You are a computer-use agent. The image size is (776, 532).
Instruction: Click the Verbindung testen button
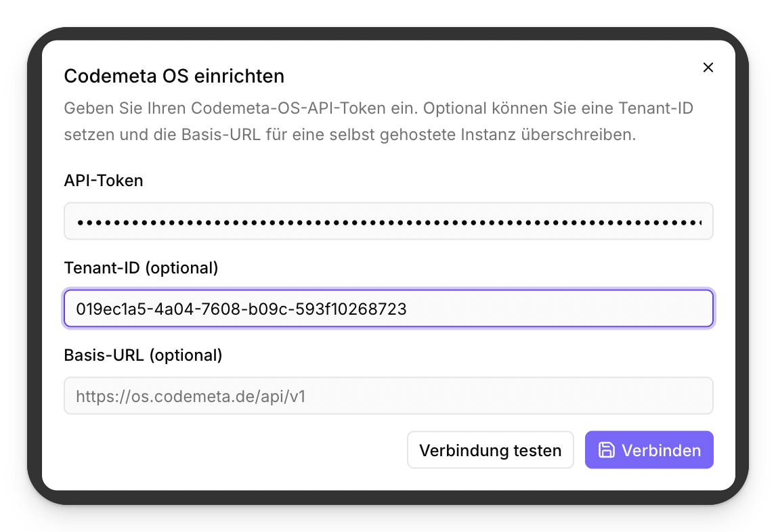coord(490,450)
